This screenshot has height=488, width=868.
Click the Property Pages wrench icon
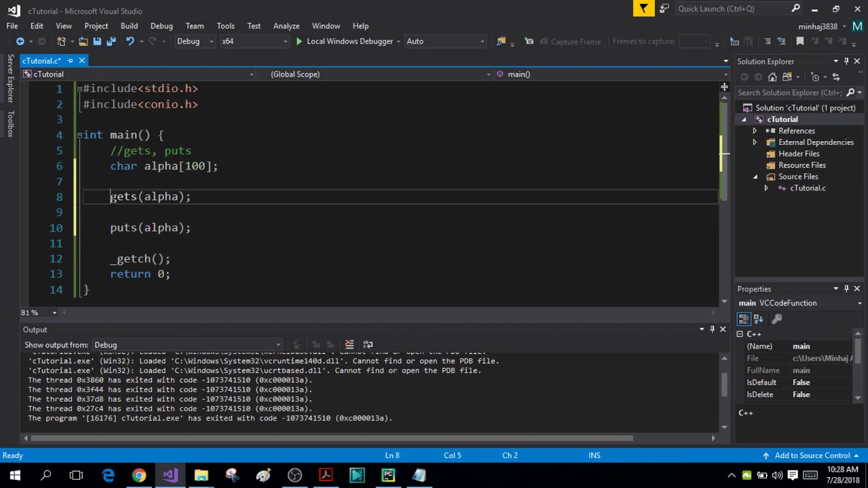[x=777, y=319]
